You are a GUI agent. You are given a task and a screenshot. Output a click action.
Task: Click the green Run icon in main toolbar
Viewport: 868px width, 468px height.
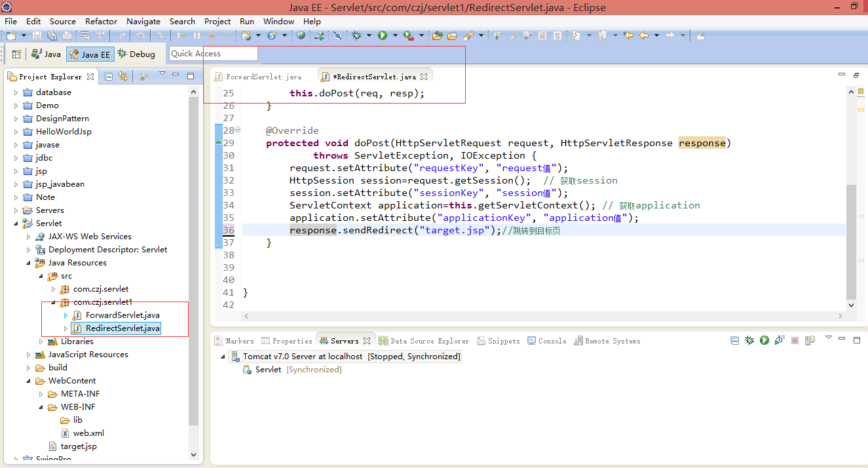point(383,35)
